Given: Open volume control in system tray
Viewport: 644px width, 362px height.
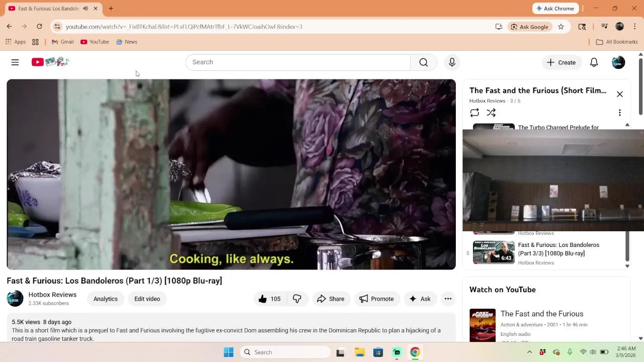Looking at the screenshot, I should point(593,352).
